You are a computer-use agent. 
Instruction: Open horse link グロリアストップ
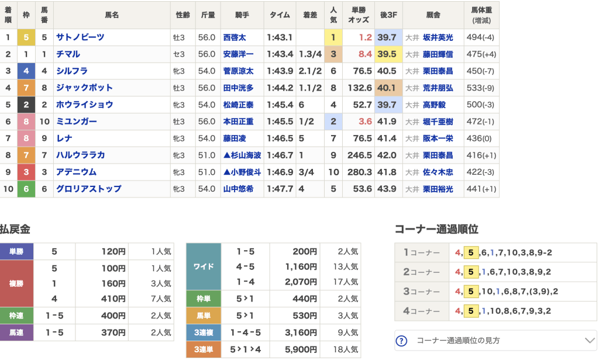tap(89, 189)
